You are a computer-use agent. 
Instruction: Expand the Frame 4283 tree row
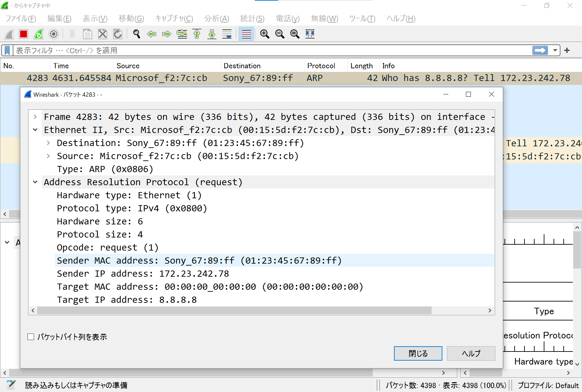pyautogui.click(x=35, y=117)
